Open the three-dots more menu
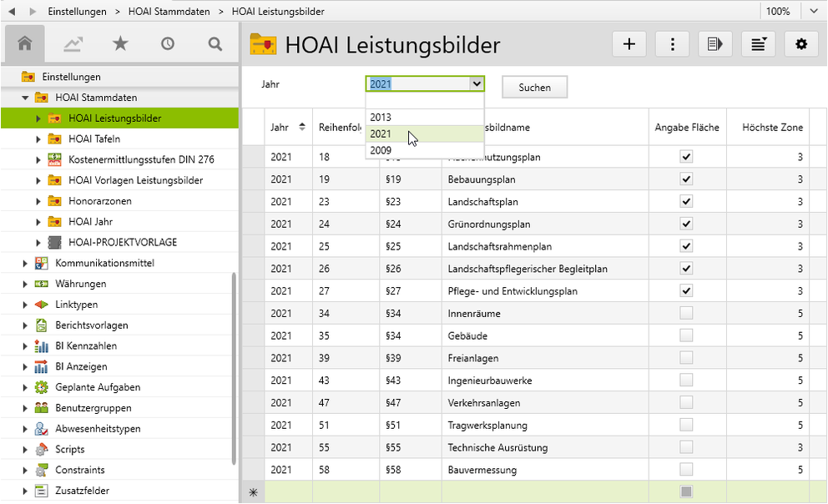This screenshot has height=504, width=828. click(672, 44)
